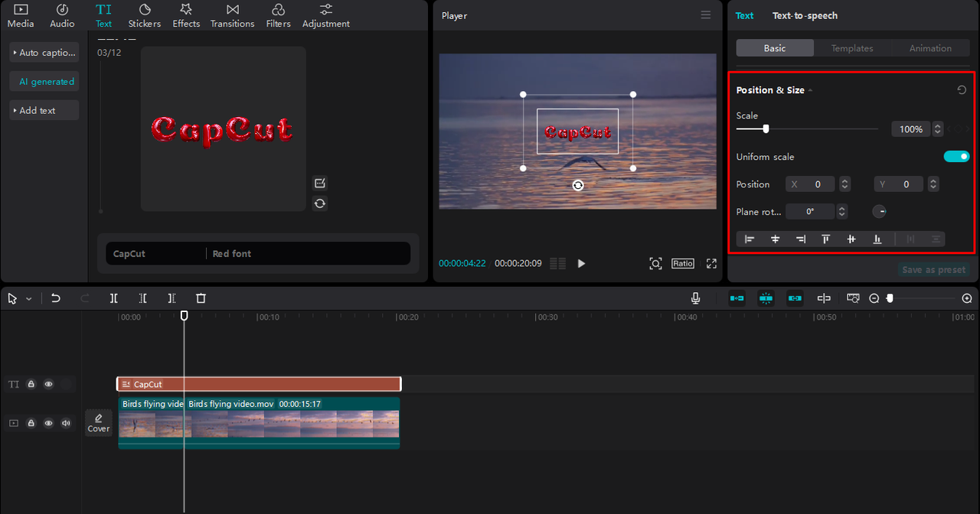Screen dimensions: 980x514
Task: Switch to the Text-to-speech tab
Action: [x=805, y=15]
